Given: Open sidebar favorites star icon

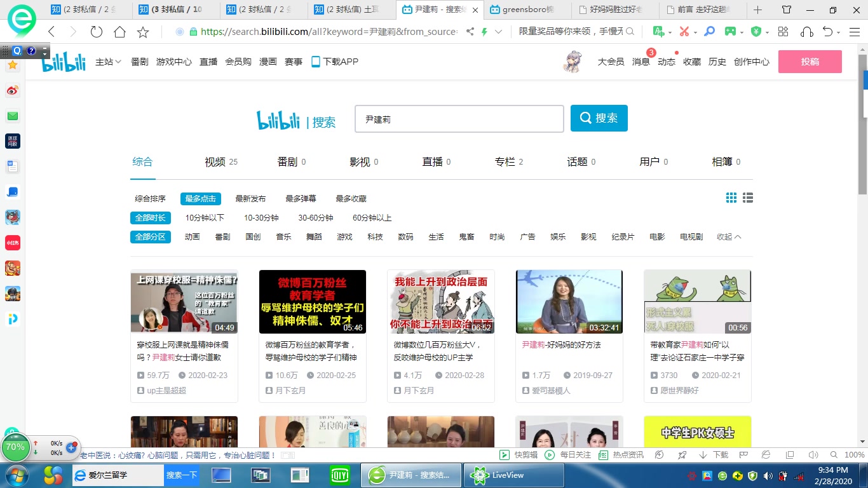Looking at the screenshot, I should tap(13, 65).
